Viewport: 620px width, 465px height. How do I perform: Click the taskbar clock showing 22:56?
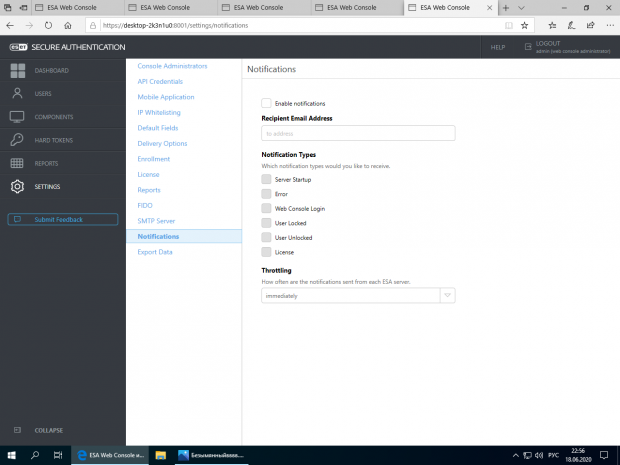coord(578,455)
